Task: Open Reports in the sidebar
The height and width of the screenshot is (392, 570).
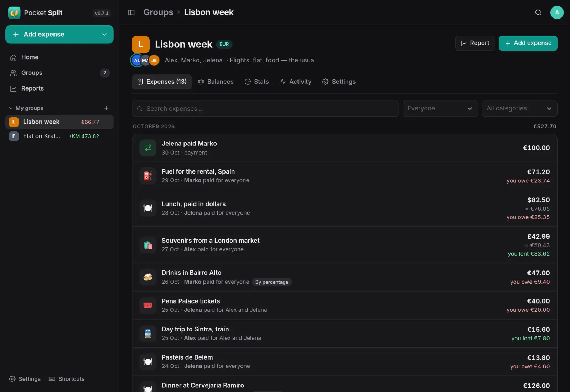Action: coord(59,88)
